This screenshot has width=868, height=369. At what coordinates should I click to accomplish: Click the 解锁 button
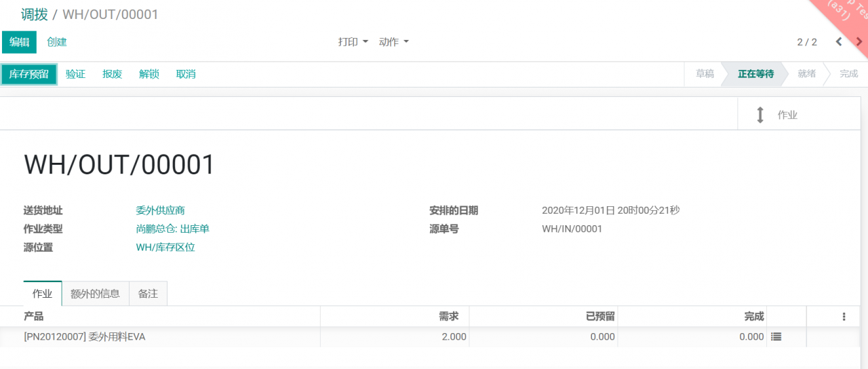coord(149,74)
